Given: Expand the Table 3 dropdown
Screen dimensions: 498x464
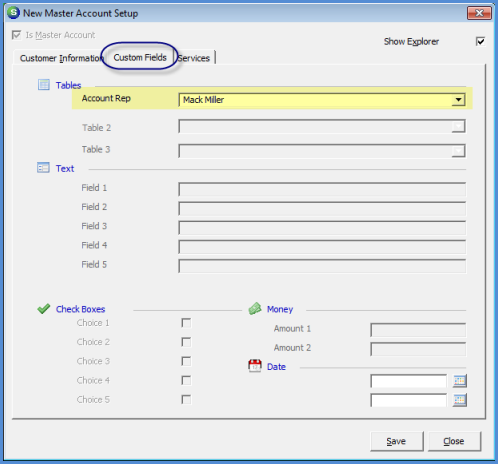Looking at the screenshot, I should (458, 151).
